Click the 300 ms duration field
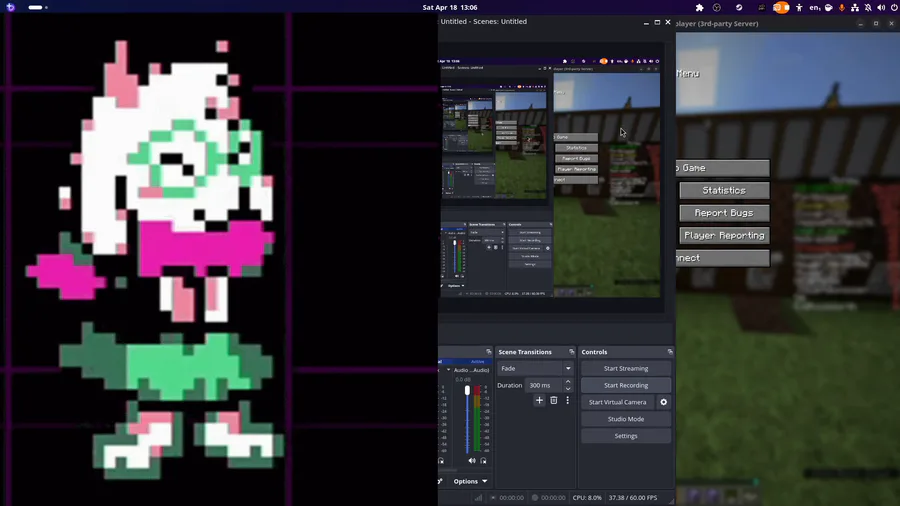Screen dimensions: 900x506 point(544,385)
